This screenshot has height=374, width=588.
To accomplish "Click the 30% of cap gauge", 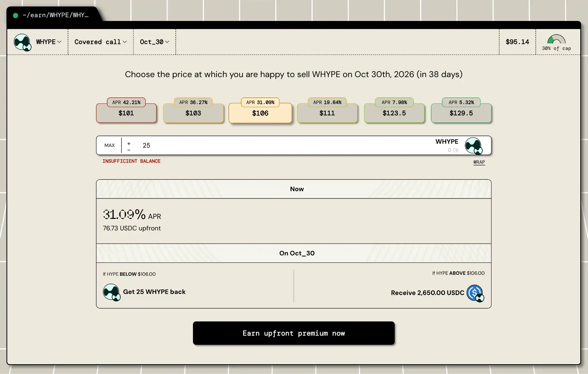I will [556, 43].
